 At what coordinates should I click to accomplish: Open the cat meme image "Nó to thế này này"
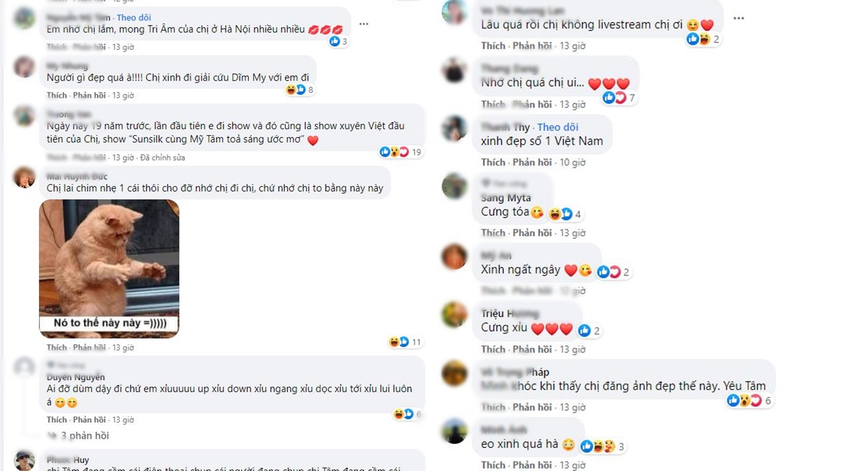pos(109,268)
